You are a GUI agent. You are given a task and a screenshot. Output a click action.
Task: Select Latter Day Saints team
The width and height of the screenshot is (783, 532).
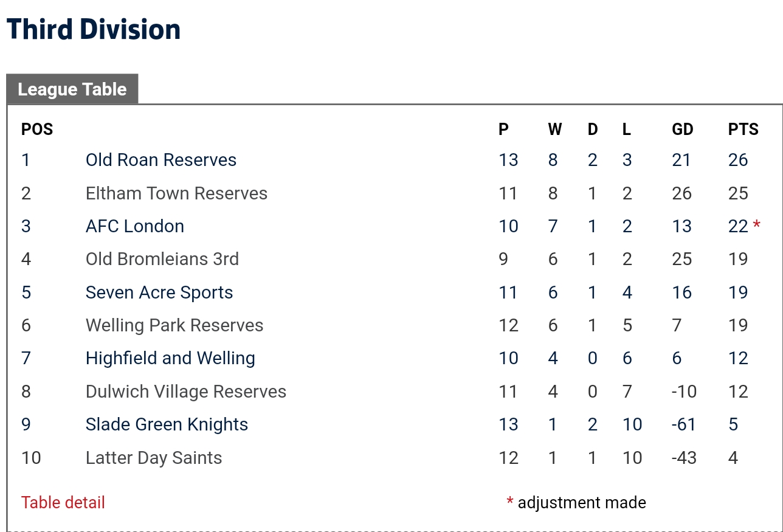point(154,458)
